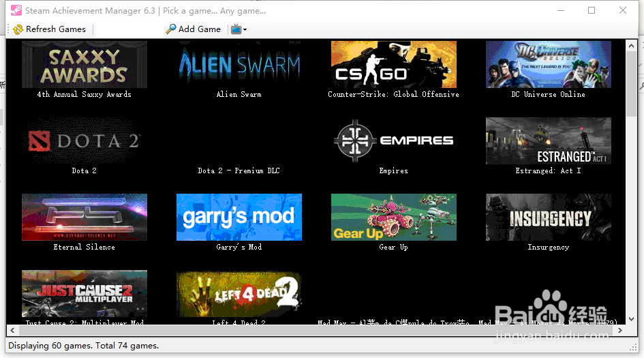This screenshot has width=644, height=358.
Task: Pick the Insurgency game thumbnail
Action: [549, 217]
